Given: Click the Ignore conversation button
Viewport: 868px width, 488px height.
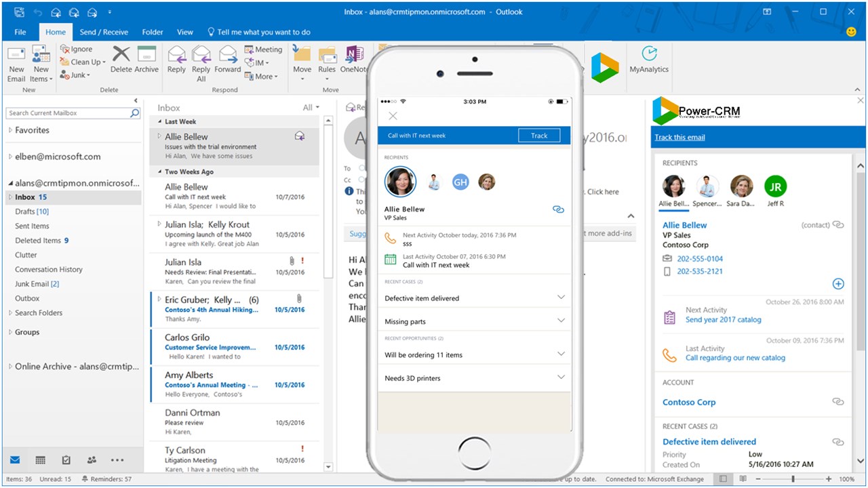Looking at the screenshot, I should (77, 49).
